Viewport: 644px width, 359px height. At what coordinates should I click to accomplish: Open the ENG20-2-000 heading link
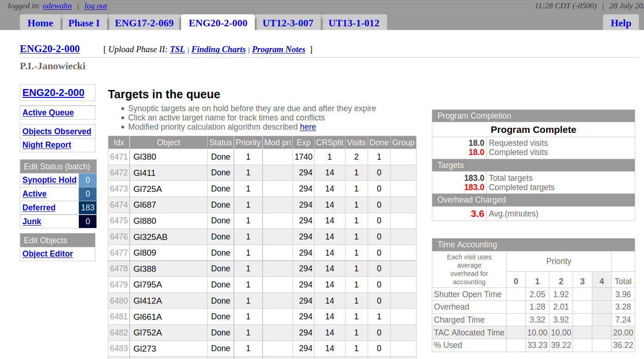pyautogui.click(x=50, y=49)
